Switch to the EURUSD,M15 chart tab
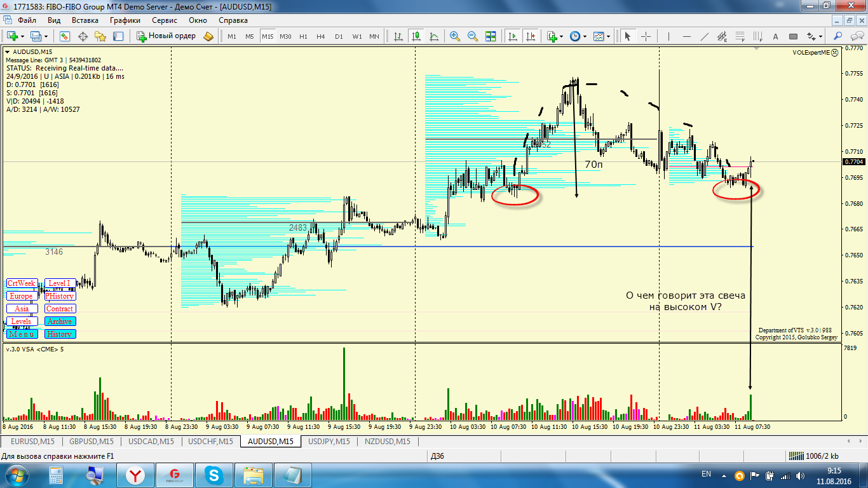 click(32, 441)
